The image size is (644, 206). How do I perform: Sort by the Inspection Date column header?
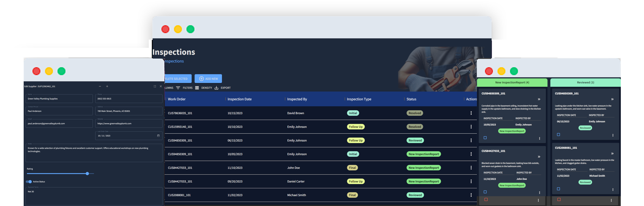tap(240, 99)
